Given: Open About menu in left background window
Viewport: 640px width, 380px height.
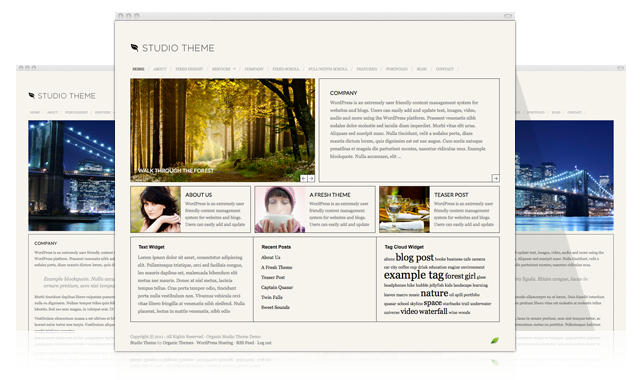Looking at the screenshot, I should pyautogui.click(x=52, y=112).
